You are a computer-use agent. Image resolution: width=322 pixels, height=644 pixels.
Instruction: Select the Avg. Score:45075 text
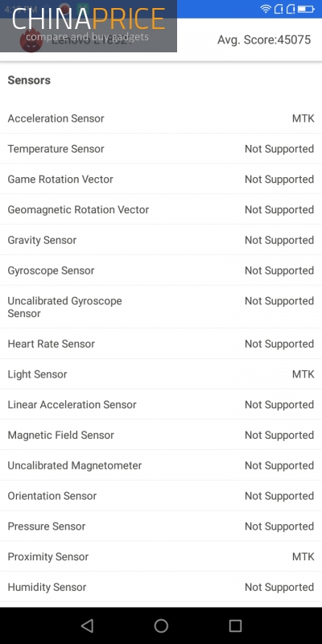(264, 39)
